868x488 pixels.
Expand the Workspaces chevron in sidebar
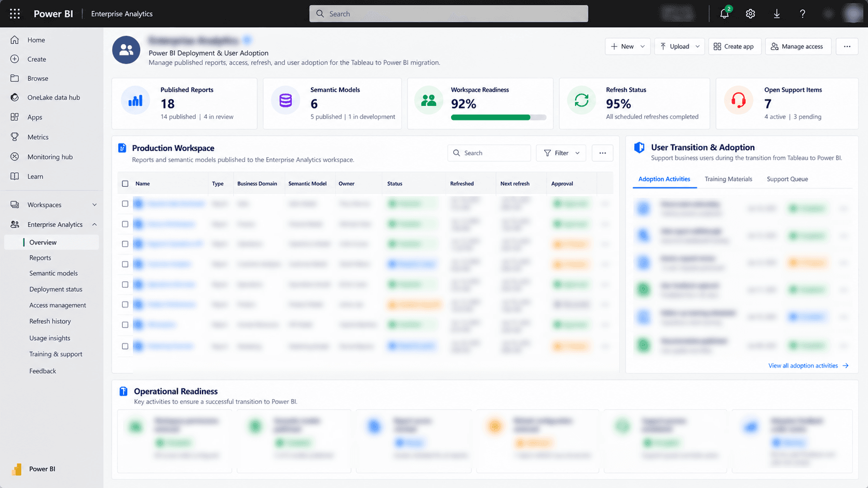coord(94,205)
